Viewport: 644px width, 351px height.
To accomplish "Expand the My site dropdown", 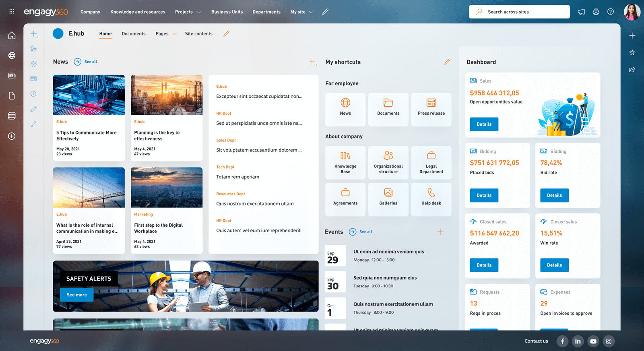I will pyautogui.click(x=302, y=12).
